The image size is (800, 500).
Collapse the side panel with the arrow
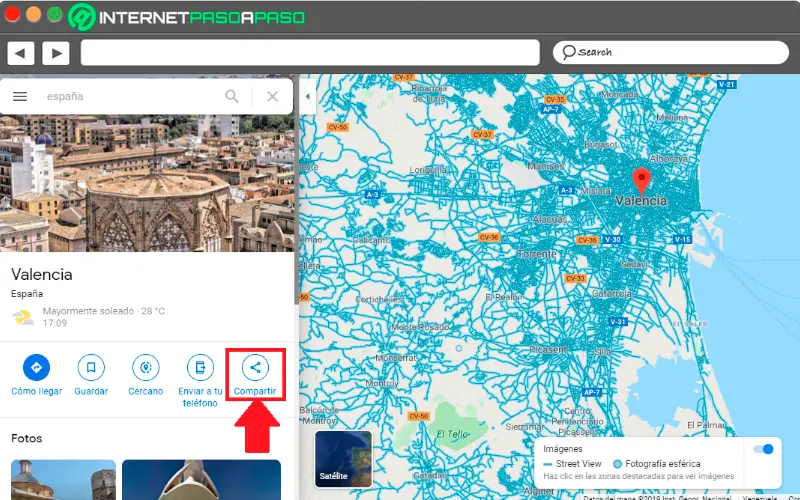tap(307, 96)
